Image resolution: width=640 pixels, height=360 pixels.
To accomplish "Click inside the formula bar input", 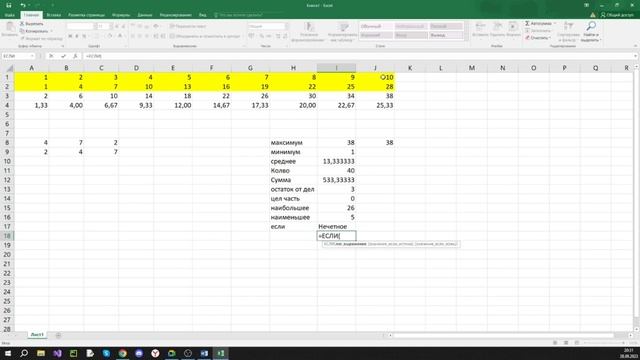I will 357,56.
